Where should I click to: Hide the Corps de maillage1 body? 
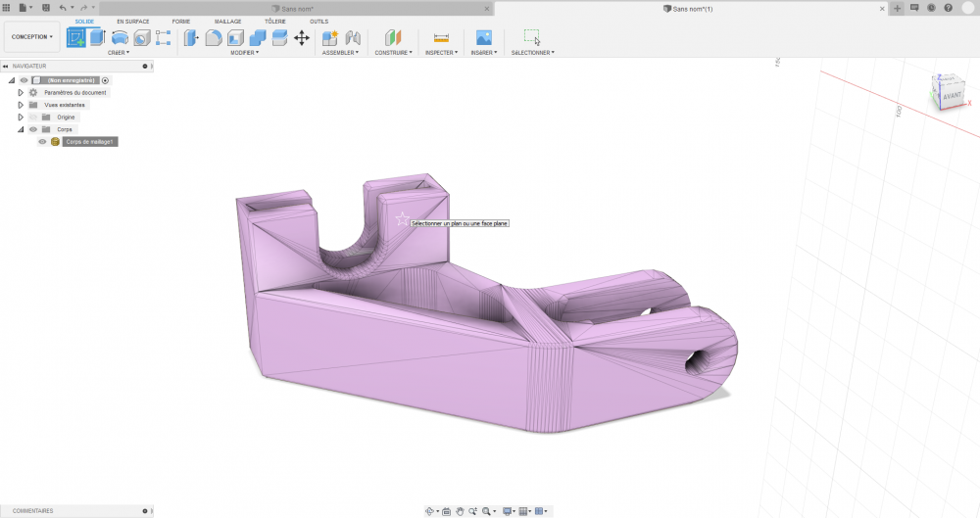[x=42, y=142]
